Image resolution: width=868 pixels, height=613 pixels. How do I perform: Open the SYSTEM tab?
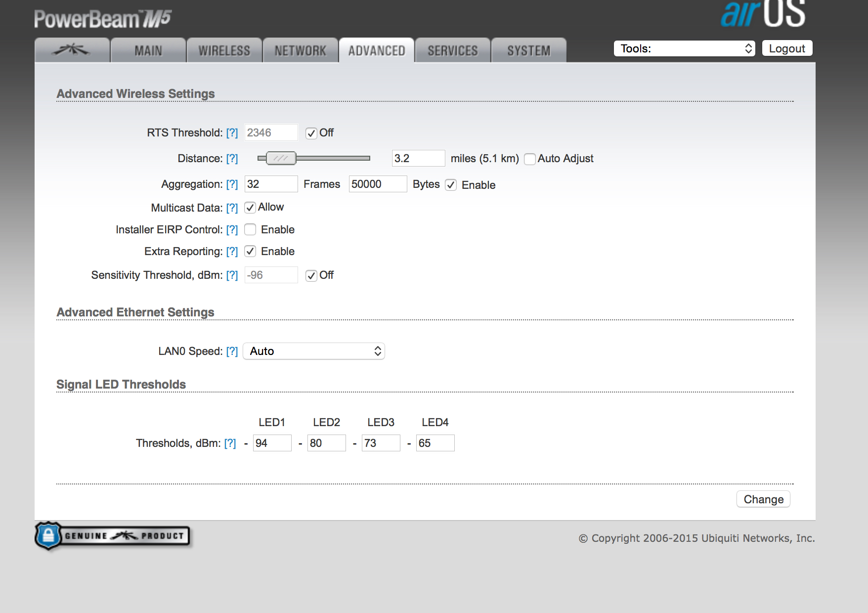(529, 50)
